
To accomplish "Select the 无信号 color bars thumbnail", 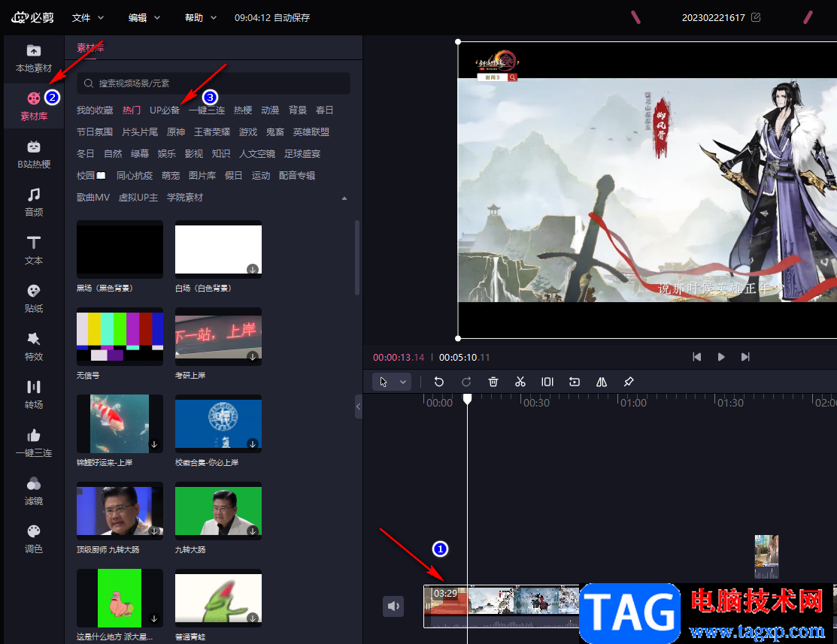I will [120, 337].
